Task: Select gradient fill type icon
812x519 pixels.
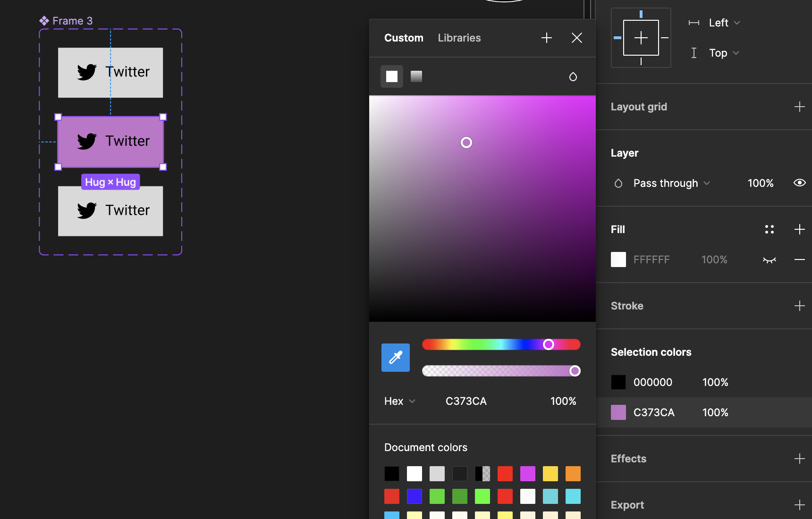Action: point(416,76)
